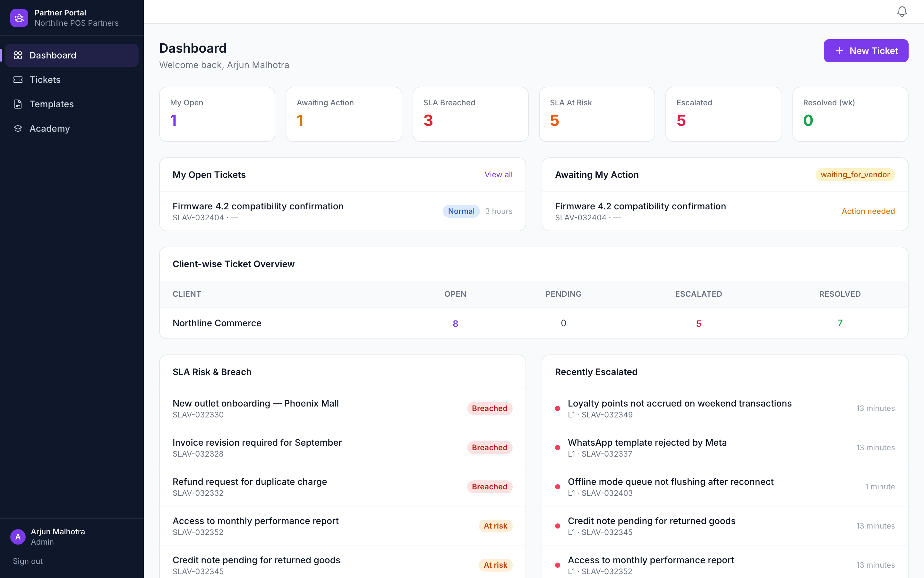Open Credit note pending in Recently Escalated
Screen dimensions: 924x578
coord(725,526)
